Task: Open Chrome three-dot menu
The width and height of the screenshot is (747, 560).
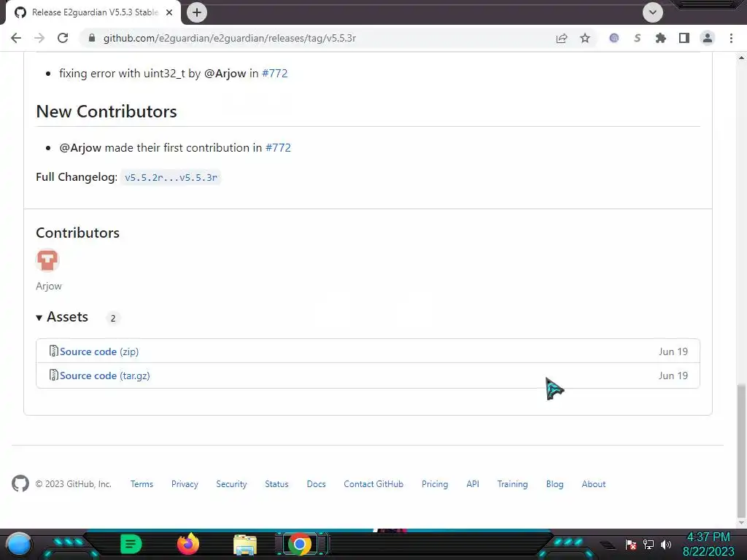Action: (x=731, y=38)
